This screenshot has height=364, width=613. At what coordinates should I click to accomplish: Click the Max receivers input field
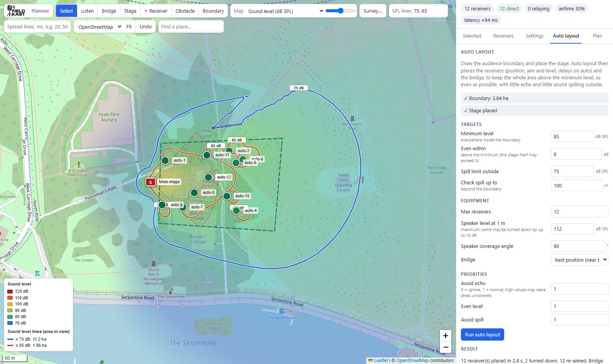click(x=579, y=212)
